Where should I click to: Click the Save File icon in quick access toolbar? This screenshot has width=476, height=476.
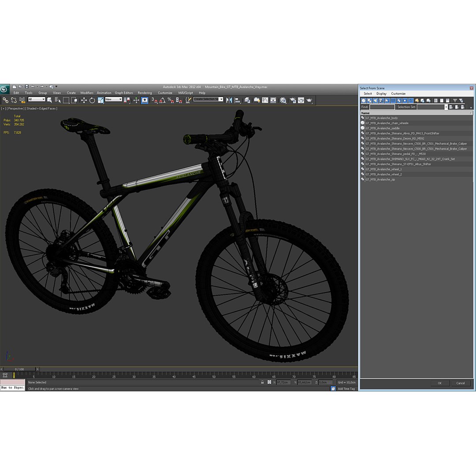tap(27, 86)
